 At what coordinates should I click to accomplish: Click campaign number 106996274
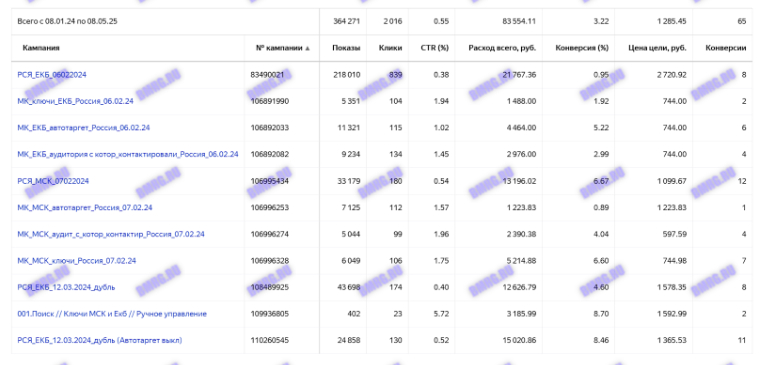pyautogui.click(x=269, y=234)
